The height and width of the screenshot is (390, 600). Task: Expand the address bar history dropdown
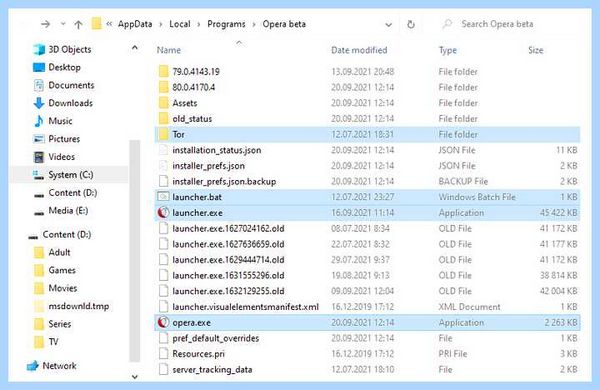[388, 25]
